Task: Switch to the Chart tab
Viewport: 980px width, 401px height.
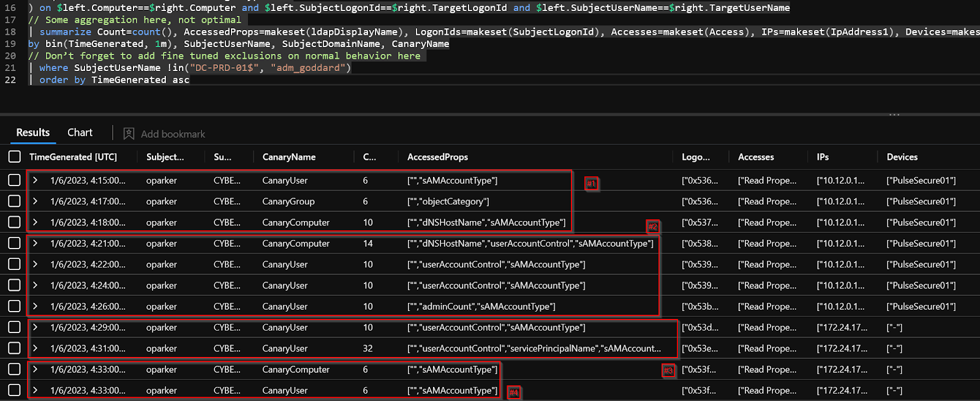Action: [x=80, y=132]
